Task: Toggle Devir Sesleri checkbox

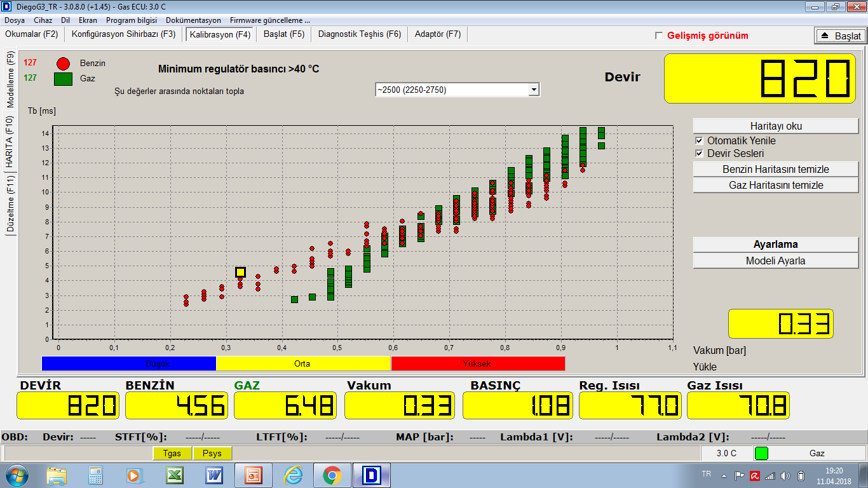Action: (x=699, y=153)
